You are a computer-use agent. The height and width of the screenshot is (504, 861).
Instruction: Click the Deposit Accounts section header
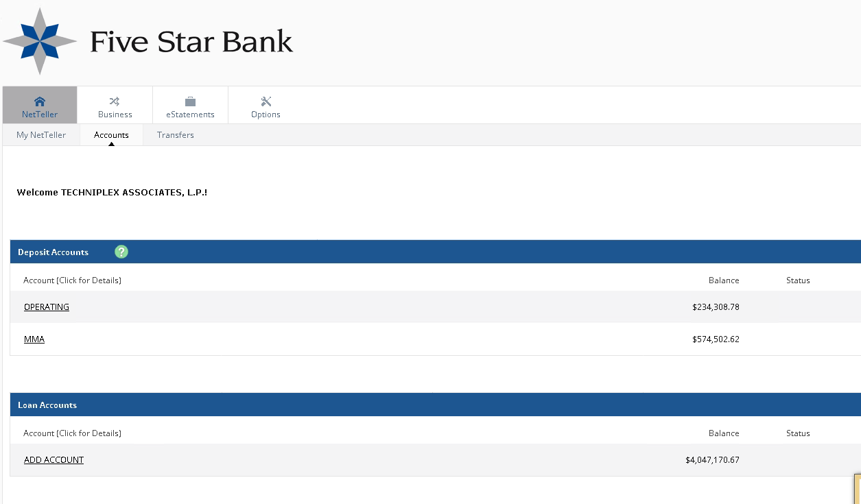[x=53, y=252]
